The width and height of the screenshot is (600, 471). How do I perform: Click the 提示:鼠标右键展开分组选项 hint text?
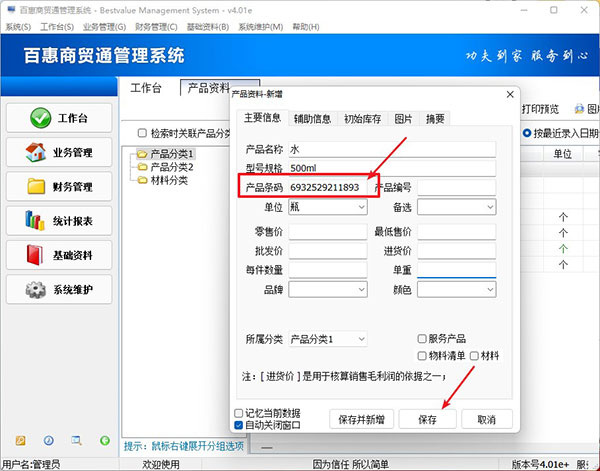(x=184, y=446)
